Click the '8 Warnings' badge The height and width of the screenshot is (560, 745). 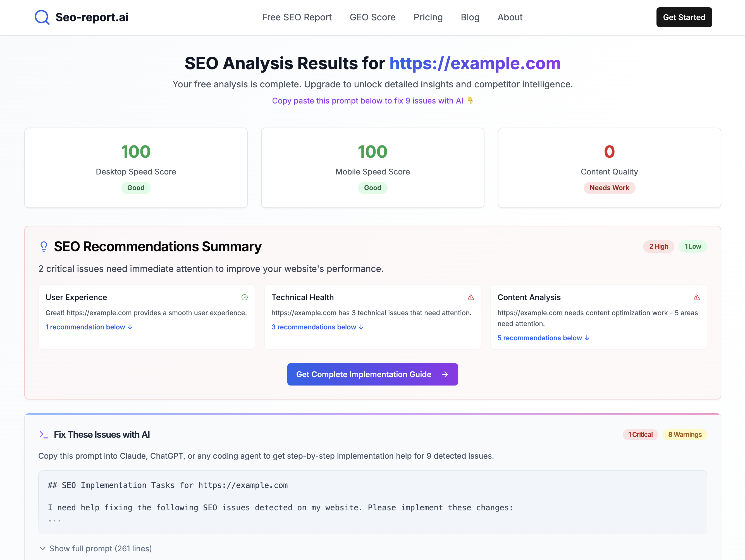pyautogui.click(x=684, y=434)
